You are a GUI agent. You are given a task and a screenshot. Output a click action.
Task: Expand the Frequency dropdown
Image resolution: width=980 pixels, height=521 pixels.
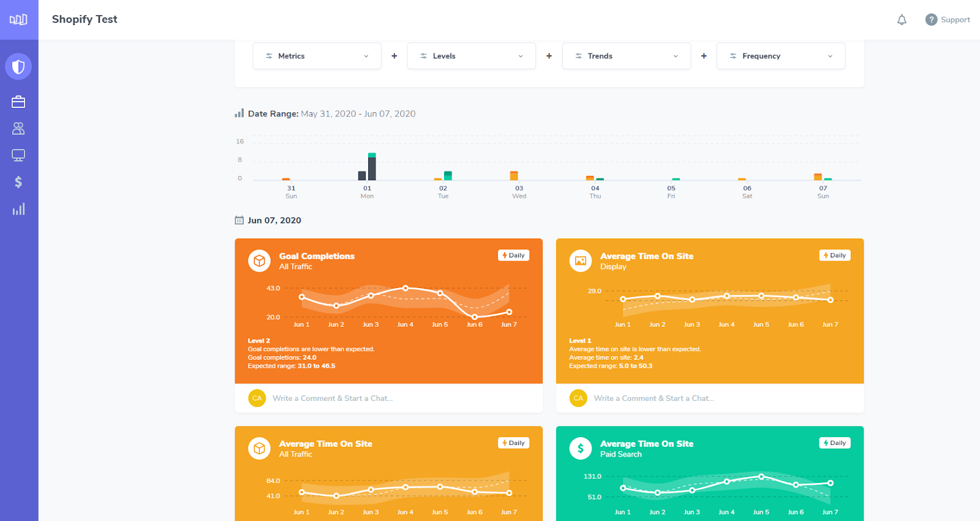[781, 56]
